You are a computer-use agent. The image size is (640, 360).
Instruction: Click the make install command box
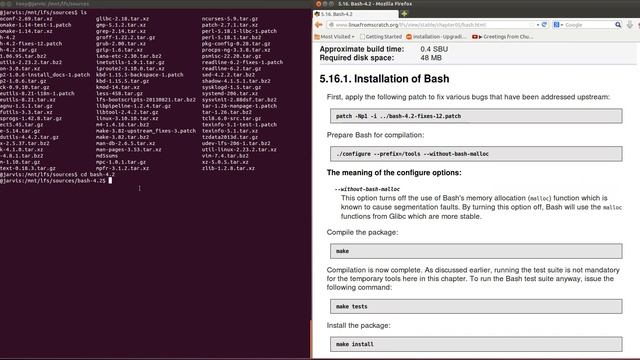[x=476, y=344]
